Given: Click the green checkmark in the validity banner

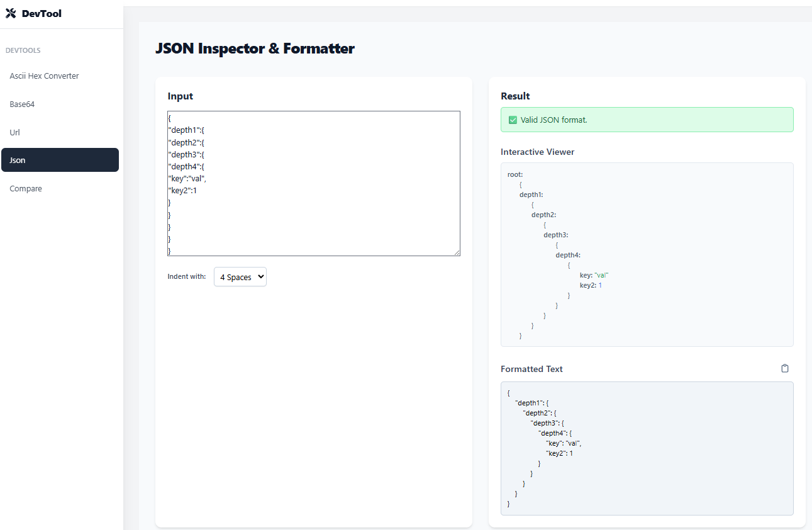Looking at the screenshot, I should 513,120.
